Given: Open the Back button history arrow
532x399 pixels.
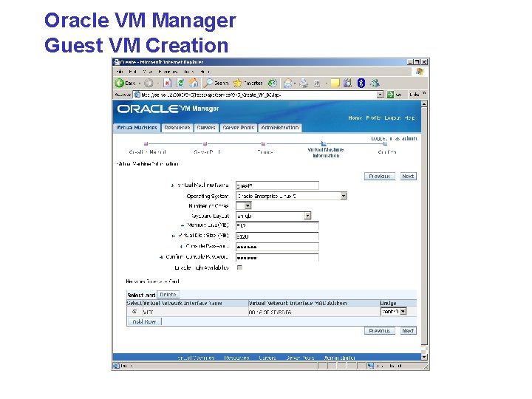Looking at the screenshot, I should click(140, 83).
